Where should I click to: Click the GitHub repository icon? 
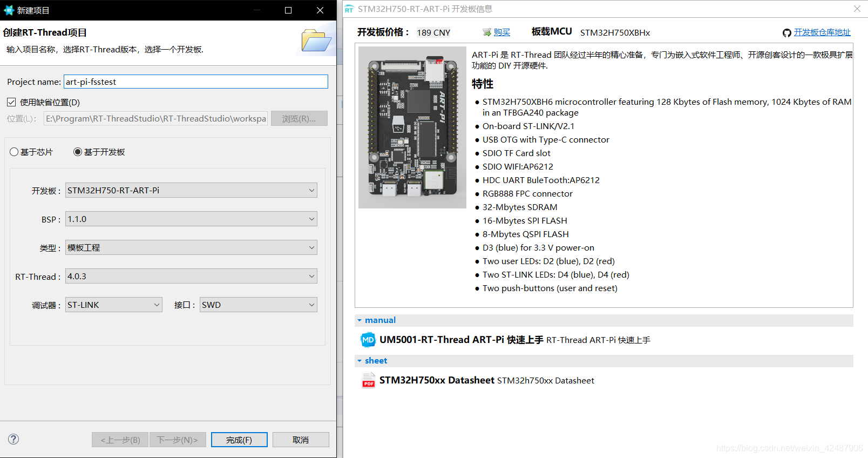click(x=787, y=33)
